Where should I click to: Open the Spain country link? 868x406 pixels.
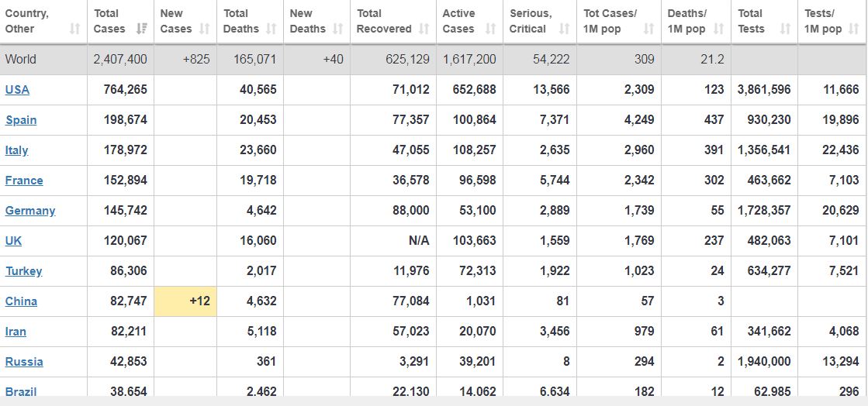coord(21,120)
